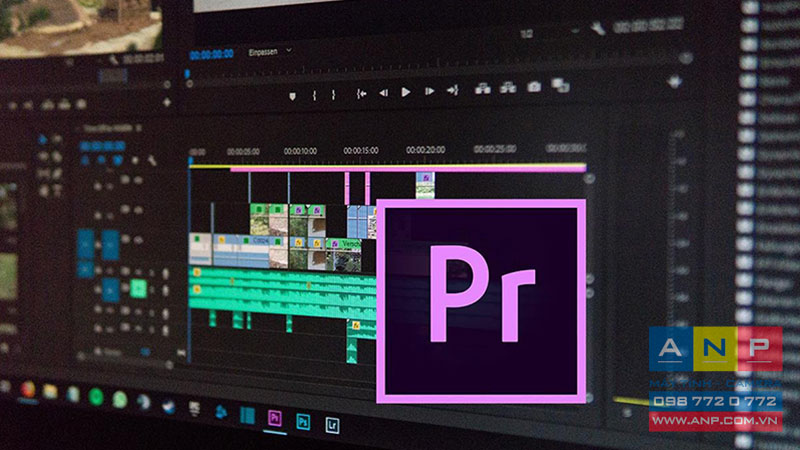This screenshot has width=800, height=450.
Task: Export a frame with the camera icon
Action: tap(534, 87)
